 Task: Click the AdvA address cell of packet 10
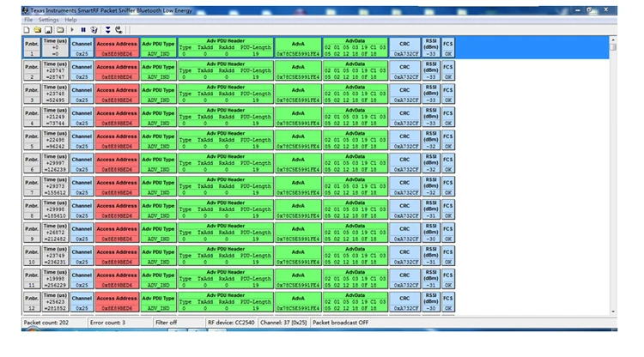tap(298, 256)
